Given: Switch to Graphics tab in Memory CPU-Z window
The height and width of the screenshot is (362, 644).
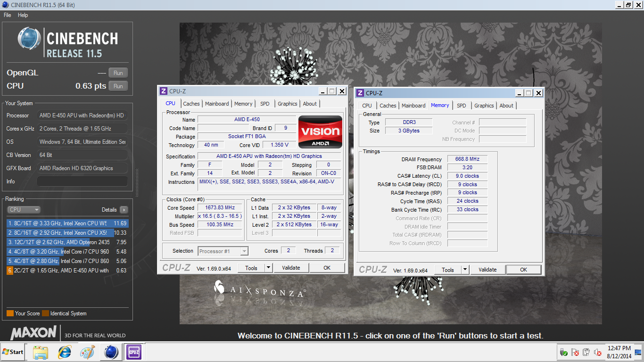Looking at the screenshot, I should pos(484,106).
